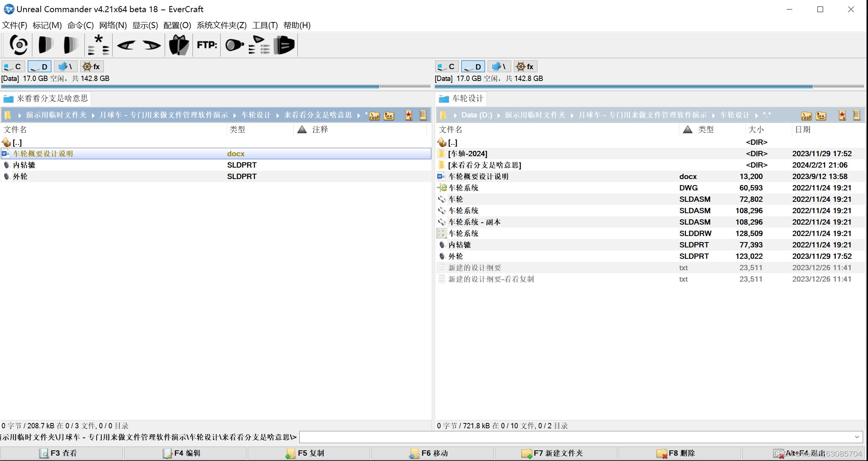Click the FTP connection icon in toolbar
The height and width of the screenshot is (461, 868).
(207, 45)
